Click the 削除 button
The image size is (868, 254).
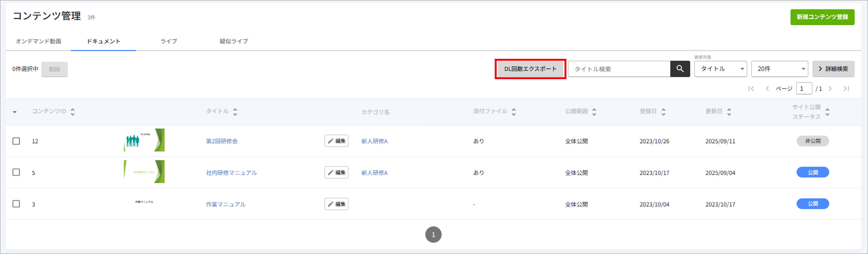point(55,69)
